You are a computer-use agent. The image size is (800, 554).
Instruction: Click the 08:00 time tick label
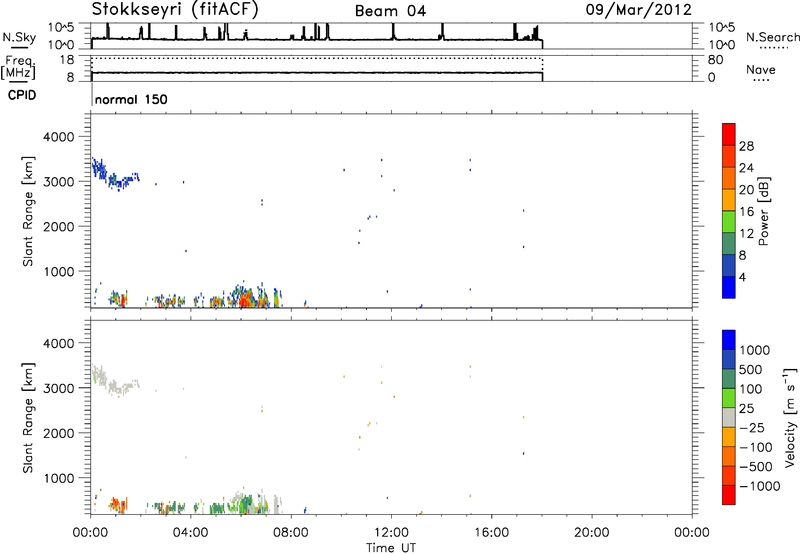click(291, 533)
